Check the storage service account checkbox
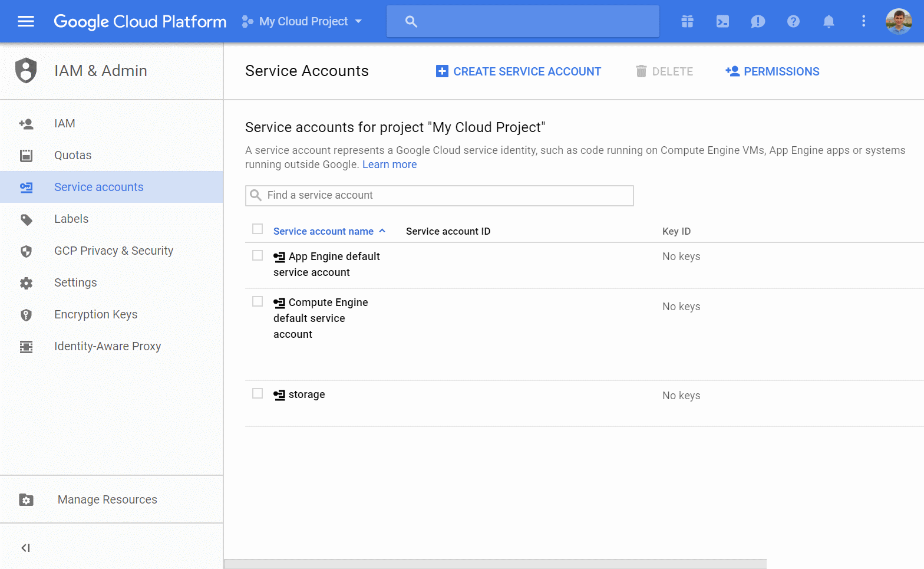This screenshot has width=924, height=569. (258, 393)
